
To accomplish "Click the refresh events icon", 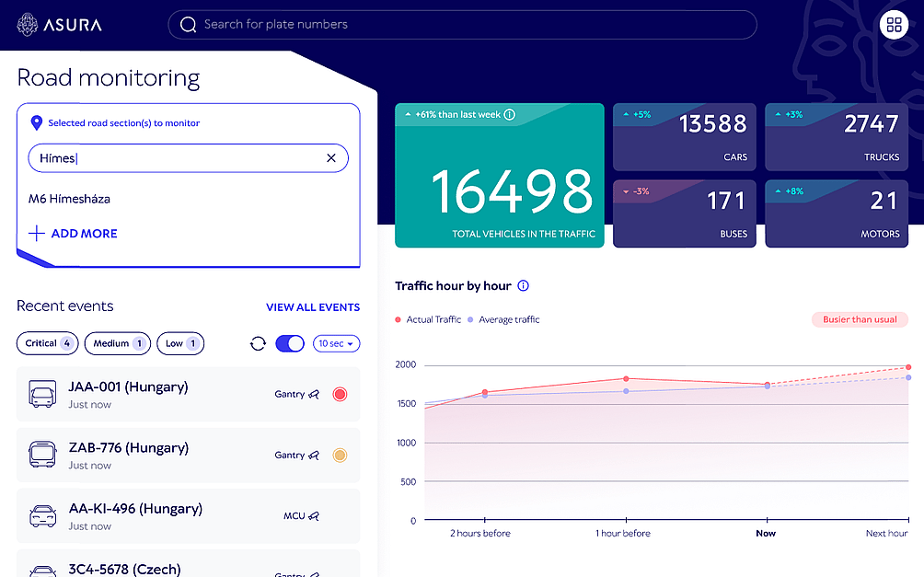I will click(258, 343).
